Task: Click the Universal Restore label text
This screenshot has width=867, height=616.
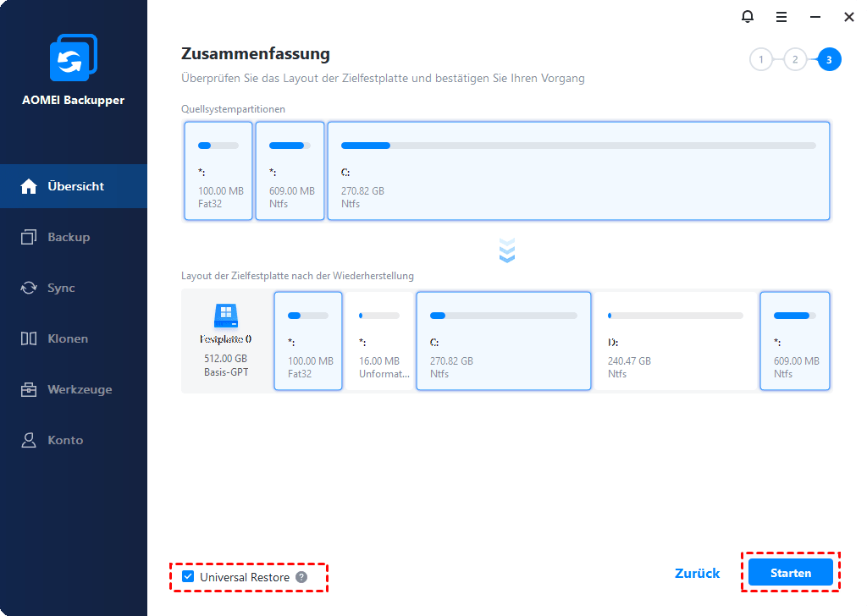Action: [x=245, y=577]
